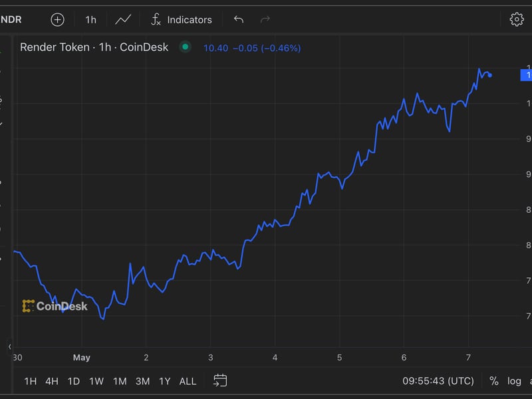Screen dimensions: 532x399
Task: Open the 1h interval dropdown
Action: (90, 19)
